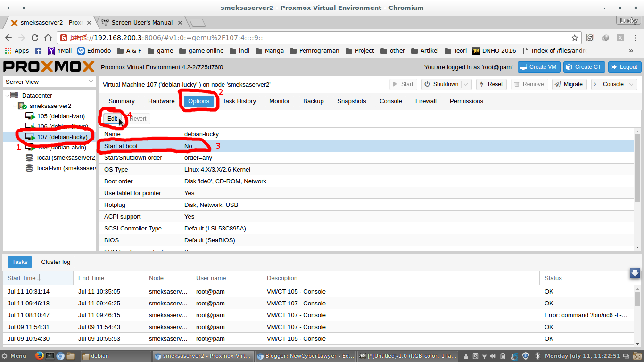
Task: Click the local storage database icon
Action: click(x=30, y=157)
